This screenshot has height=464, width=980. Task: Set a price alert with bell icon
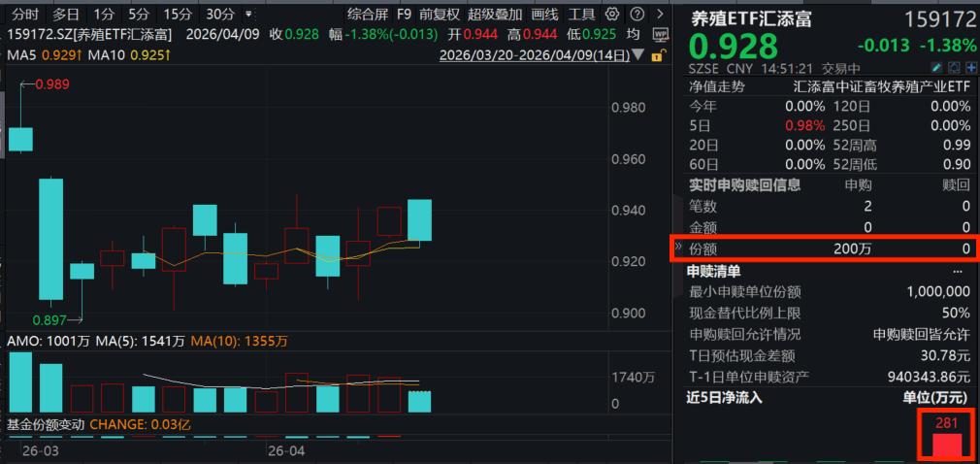tap(953, 68)
